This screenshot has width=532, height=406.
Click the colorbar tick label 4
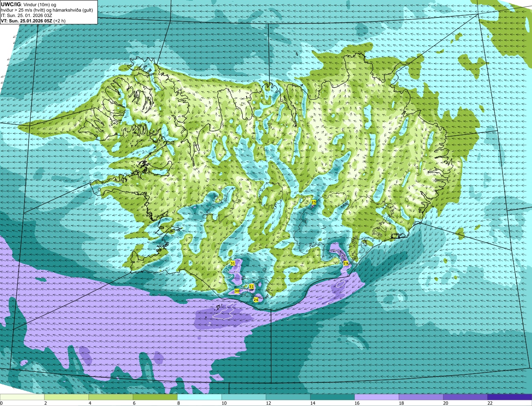[x=90, y=403]
